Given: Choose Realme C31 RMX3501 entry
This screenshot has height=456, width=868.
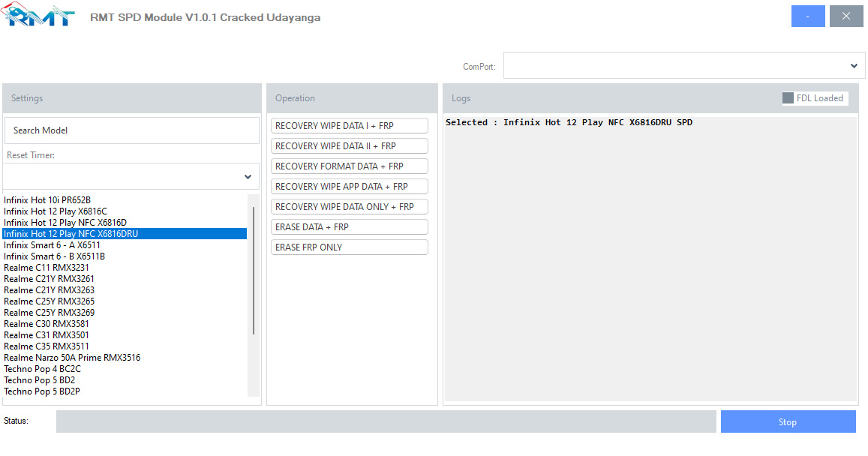Looking at the screenshot, I should click(125, 335).
